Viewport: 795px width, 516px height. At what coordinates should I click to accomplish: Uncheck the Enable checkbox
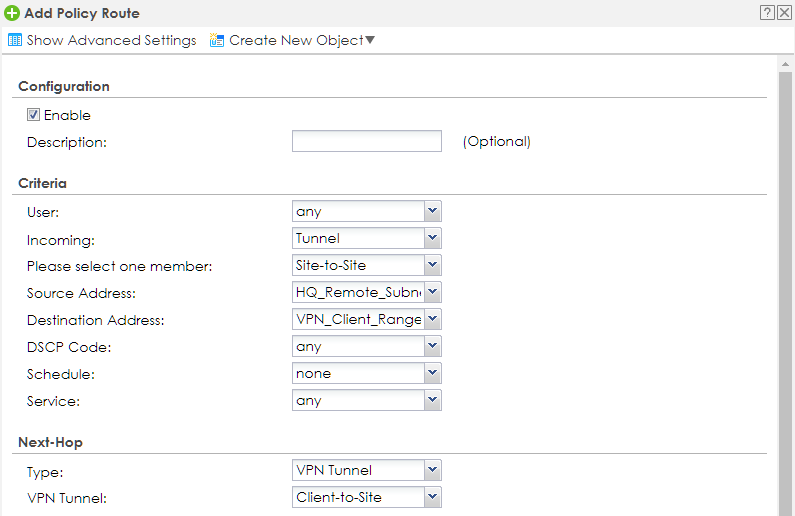pos(33,115)
